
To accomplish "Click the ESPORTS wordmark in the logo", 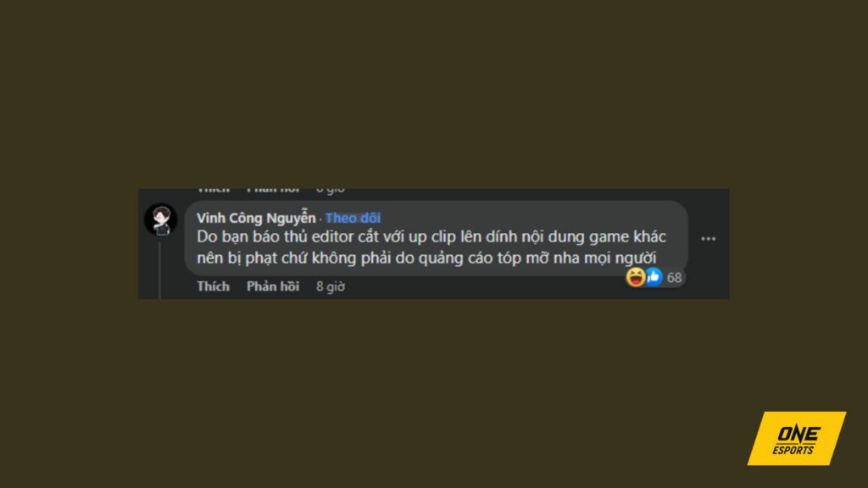I will 793,450.
